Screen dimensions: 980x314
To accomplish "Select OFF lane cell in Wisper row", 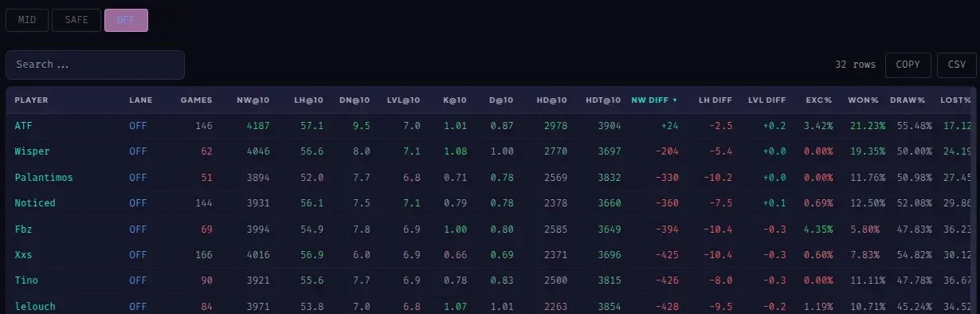I will coord(139,151).
